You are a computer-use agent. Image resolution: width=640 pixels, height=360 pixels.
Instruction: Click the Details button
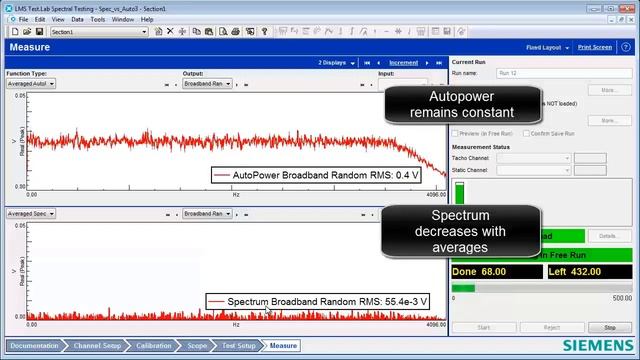click(610, 236)
